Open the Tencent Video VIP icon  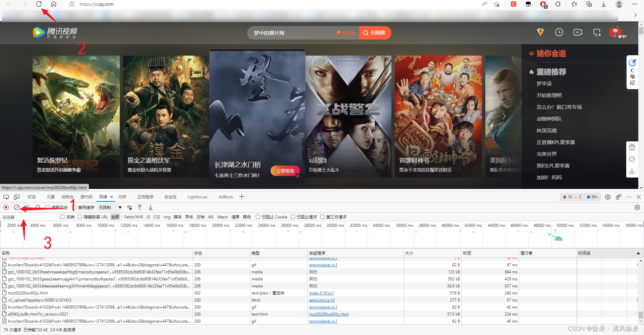(540, 32)
